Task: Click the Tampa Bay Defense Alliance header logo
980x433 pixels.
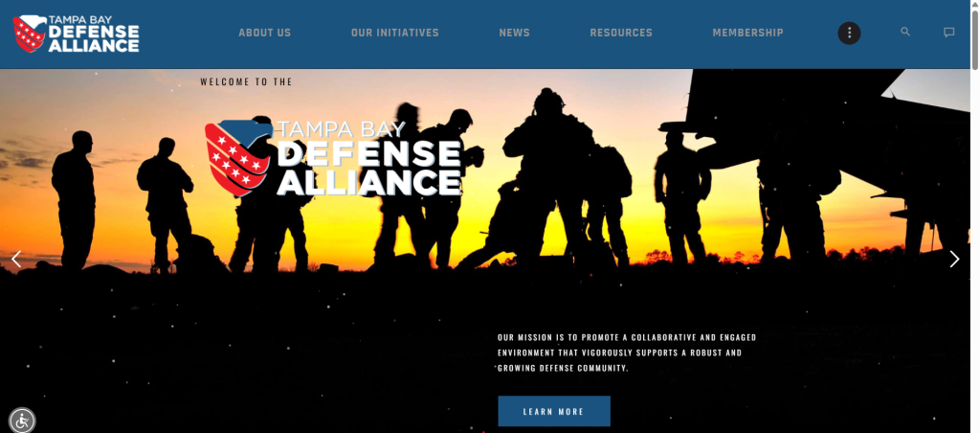Action: click(x=76, y=34)
